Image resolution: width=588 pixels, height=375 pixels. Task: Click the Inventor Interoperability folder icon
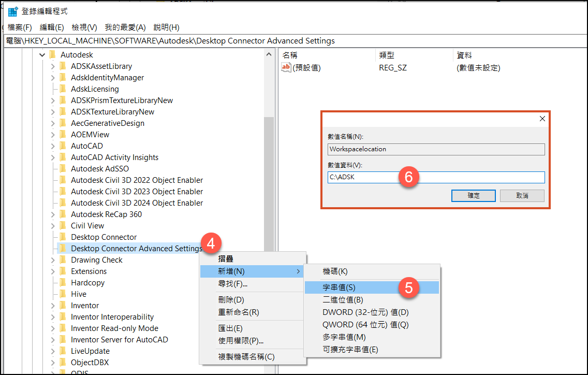click(x=63, y=317)
